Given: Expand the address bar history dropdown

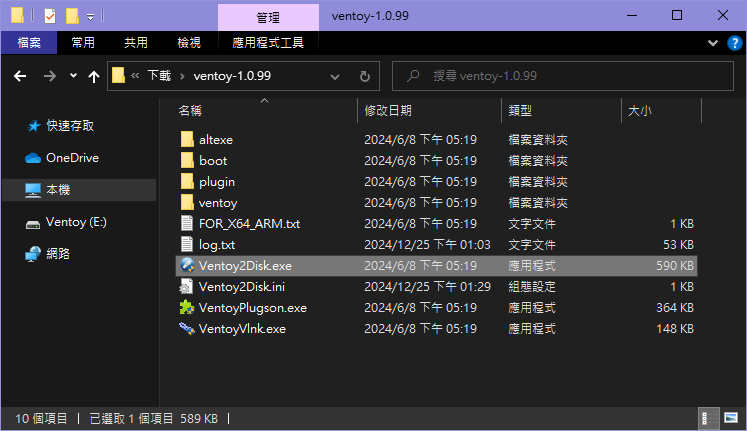Looking at the screenshot, I should (335, 76).
